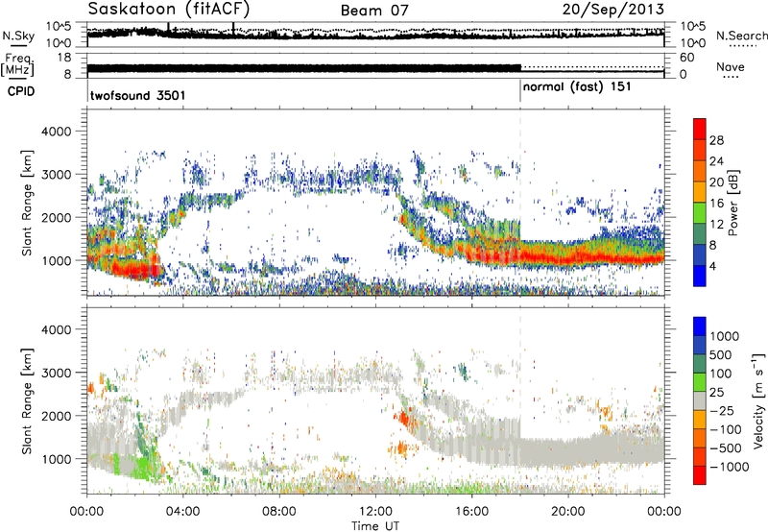This screenshot has width=768, height=532.
Task: Click the '16:00' time axis tick label
Action: click(471, 512)
